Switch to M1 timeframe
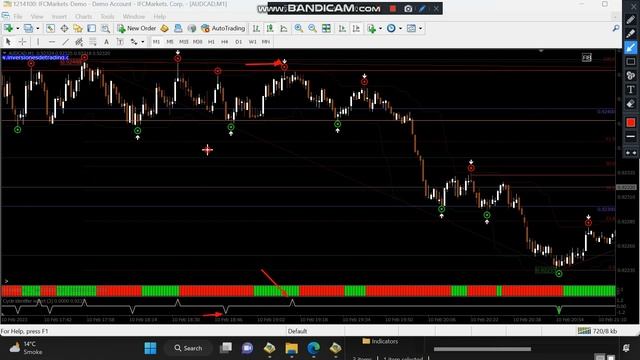 [156, 42]
